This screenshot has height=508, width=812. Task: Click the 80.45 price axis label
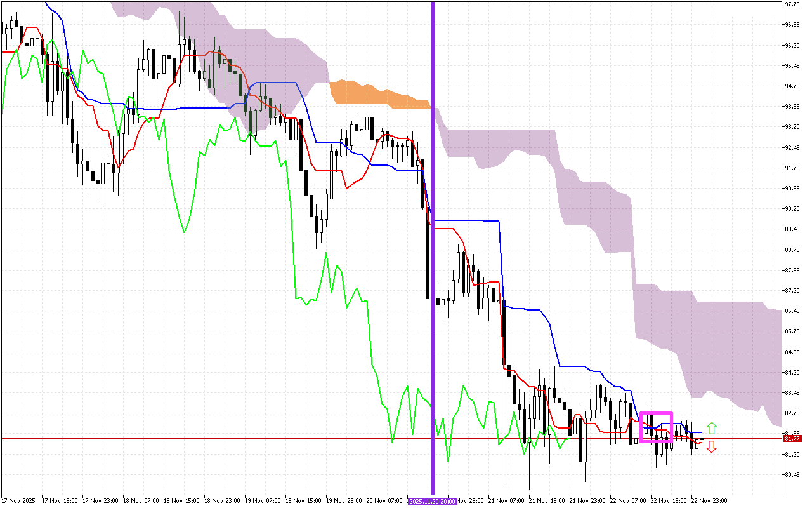tap(792, 475)
